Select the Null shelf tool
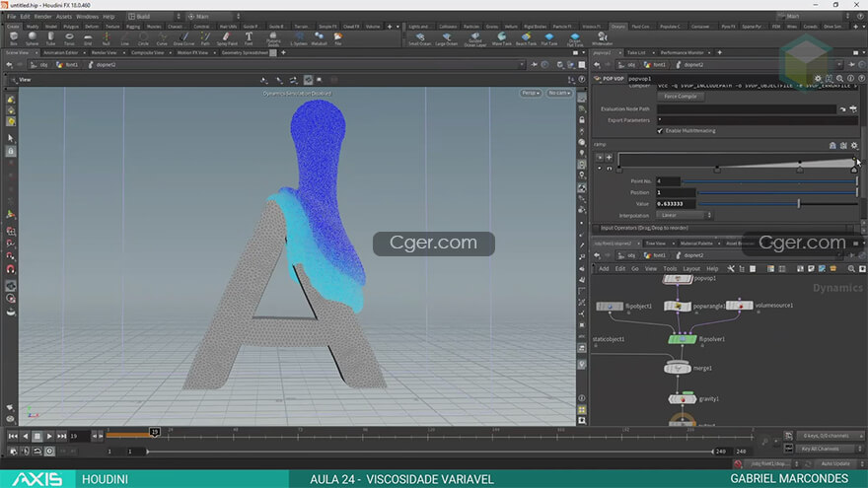Screen dimensions: 868x488 106,38
